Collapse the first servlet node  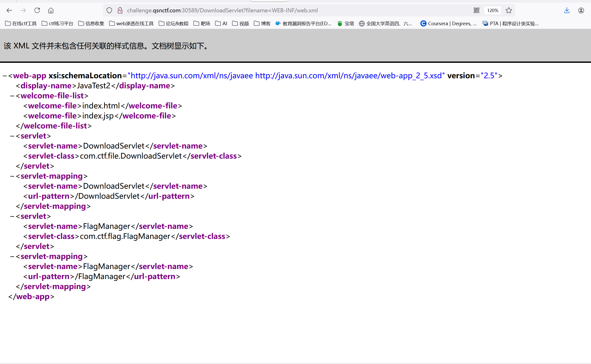click(12, 136)
